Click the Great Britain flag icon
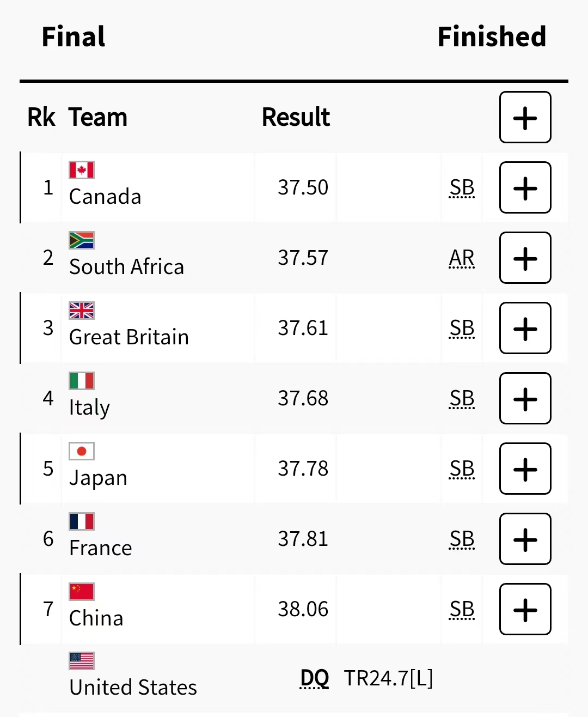 coord(82,311)
